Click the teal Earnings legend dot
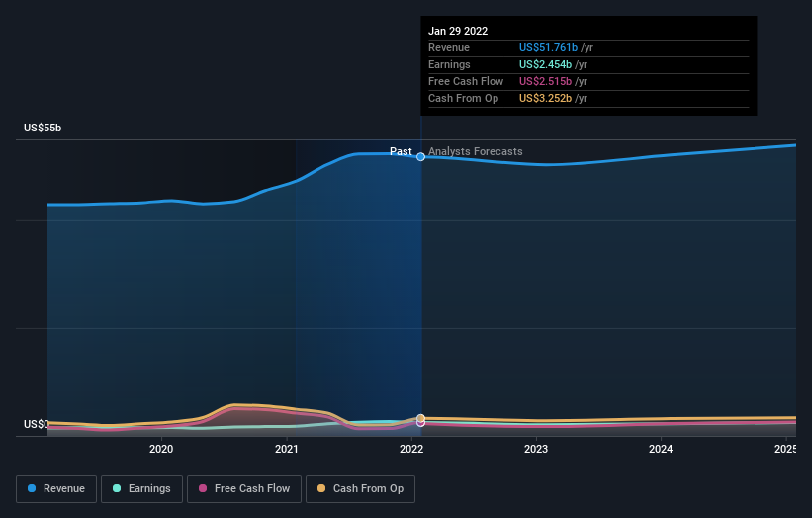 117,488
